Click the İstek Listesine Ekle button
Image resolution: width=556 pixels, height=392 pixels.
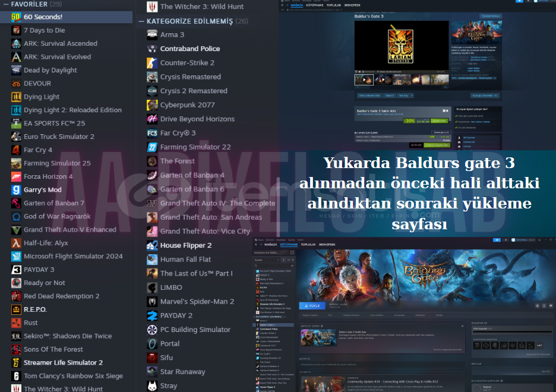click(369, 96)
